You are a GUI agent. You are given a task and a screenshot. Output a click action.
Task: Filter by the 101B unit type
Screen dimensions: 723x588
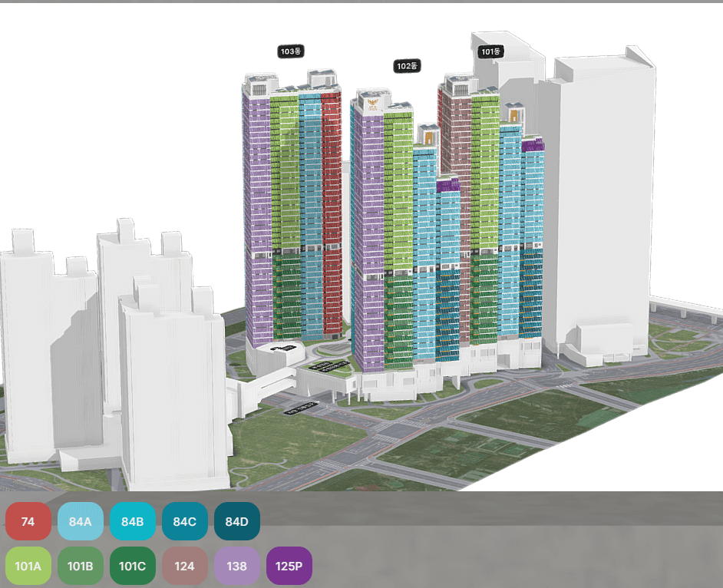81,566
